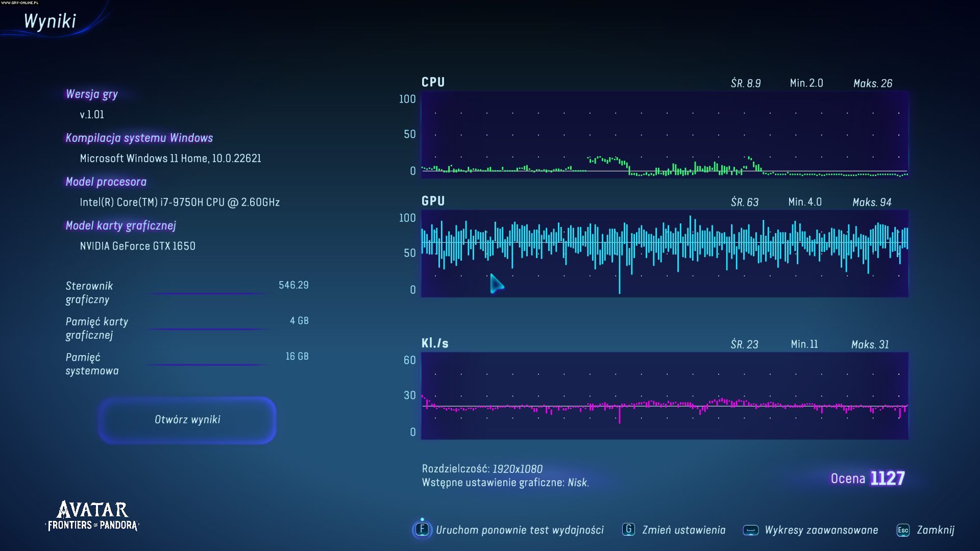Click the Avatar Frontiers of Pandora logo

92,516
